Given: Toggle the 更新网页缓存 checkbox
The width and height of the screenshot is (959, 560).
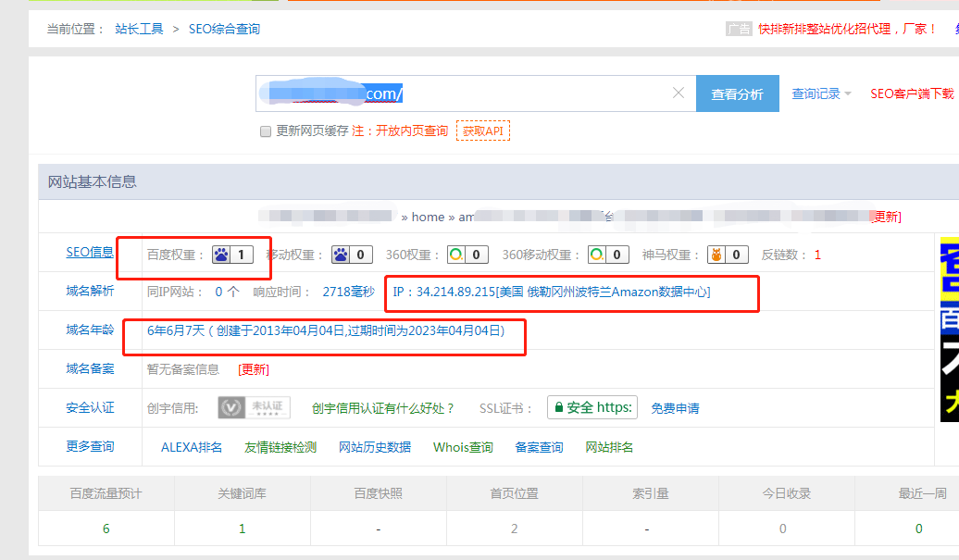Looking at the screenshot, I should (x=266, y=131).
